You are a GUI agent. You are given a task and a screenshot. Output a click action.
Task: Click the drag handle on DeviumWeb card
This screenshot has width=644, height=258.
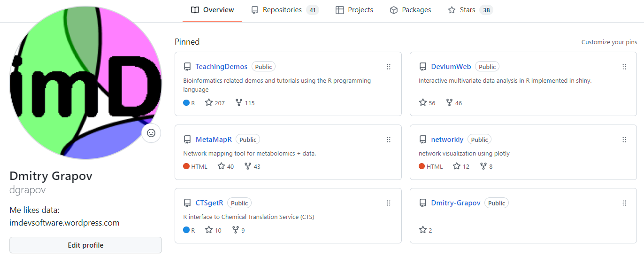pos(624,67)
